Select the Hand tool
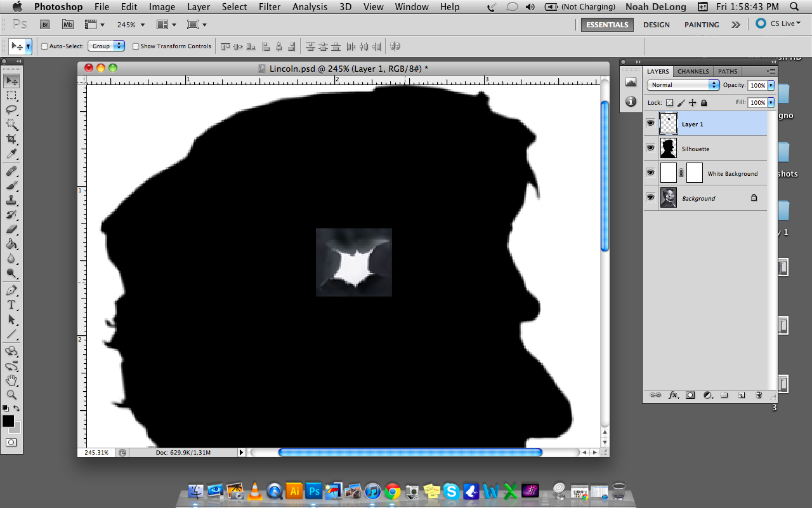The width and height of the screenshot is (812, 508). click(x=11, y=380)
